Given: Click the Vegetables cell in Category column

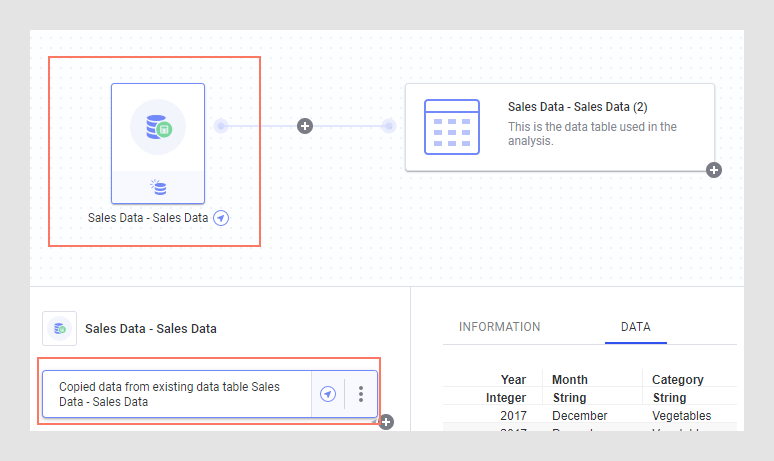Looking at the screenshot, I should point(681,415).
